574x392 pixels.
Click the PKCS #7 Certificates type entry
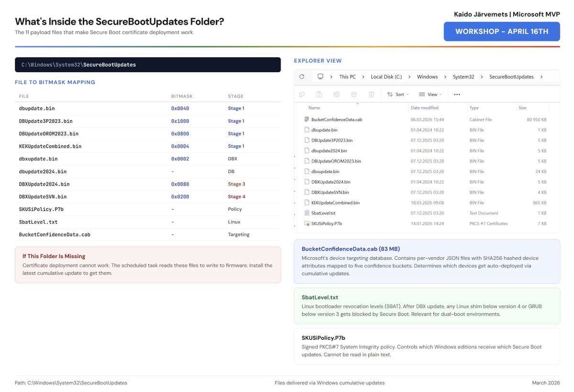[x=489, y=223]
